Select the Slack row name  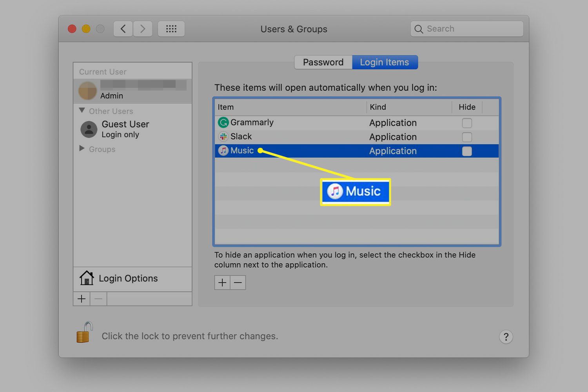pyautogui.click(x=241, y=136)
